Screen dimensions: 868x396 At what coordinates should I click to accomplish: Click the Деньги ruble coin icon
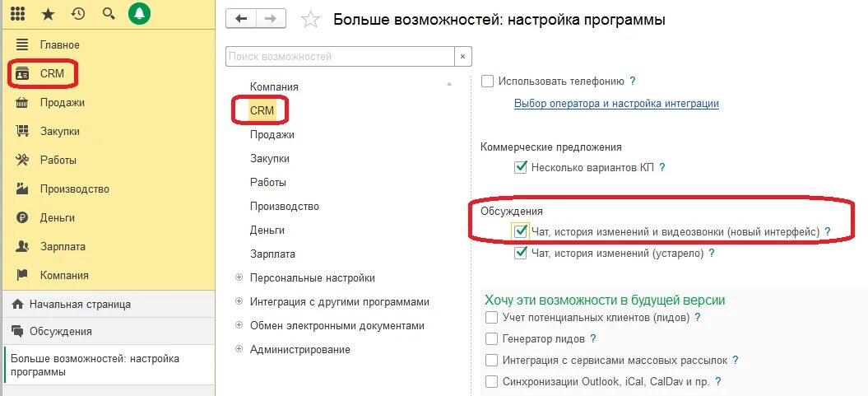pyautogui.click(x=22, y=217)
